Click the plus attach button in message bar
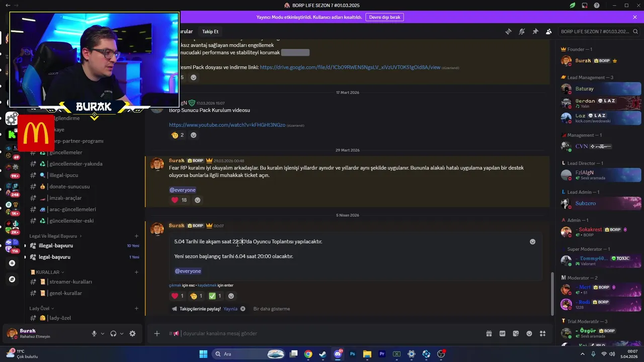Image resolution: width=644 pixels, height=362 pixels. (x=157, y=333)
